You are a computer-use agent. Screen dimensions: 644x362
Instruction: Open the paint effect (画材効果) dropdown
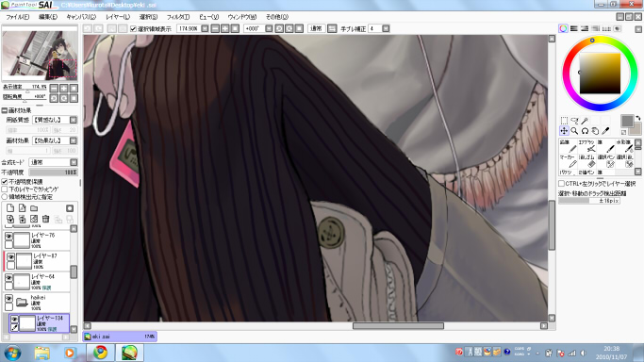(74, 140)
